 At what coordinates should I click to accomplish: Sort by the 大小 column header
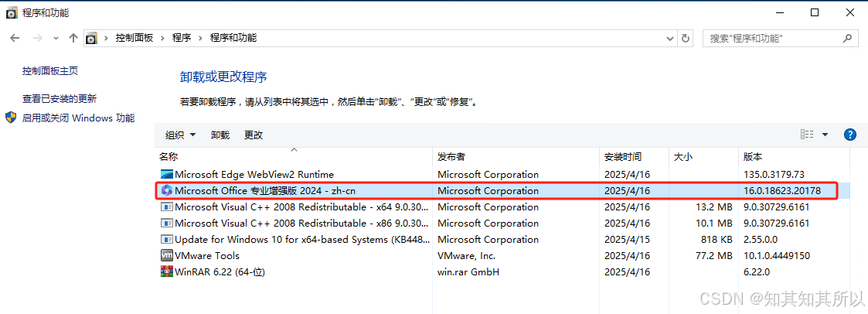pyautogui.click(x=704, y=157)
